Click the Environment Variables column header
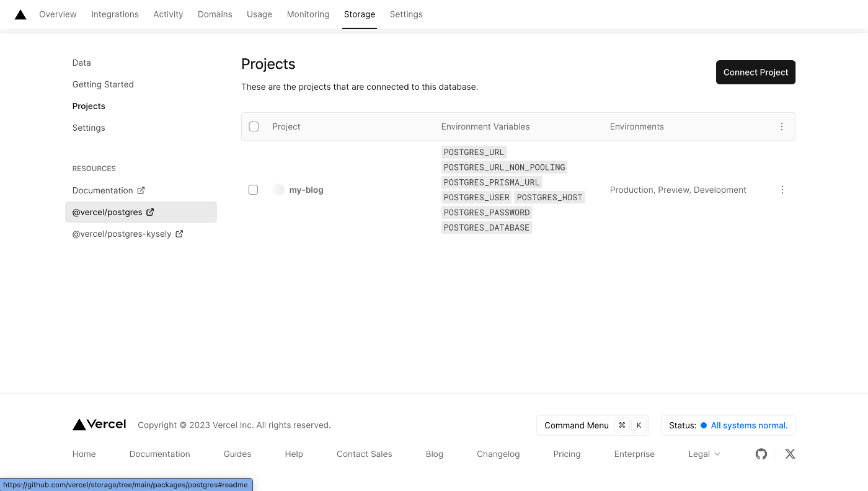Screen dimensions: 868x491 tap(485, 126)
